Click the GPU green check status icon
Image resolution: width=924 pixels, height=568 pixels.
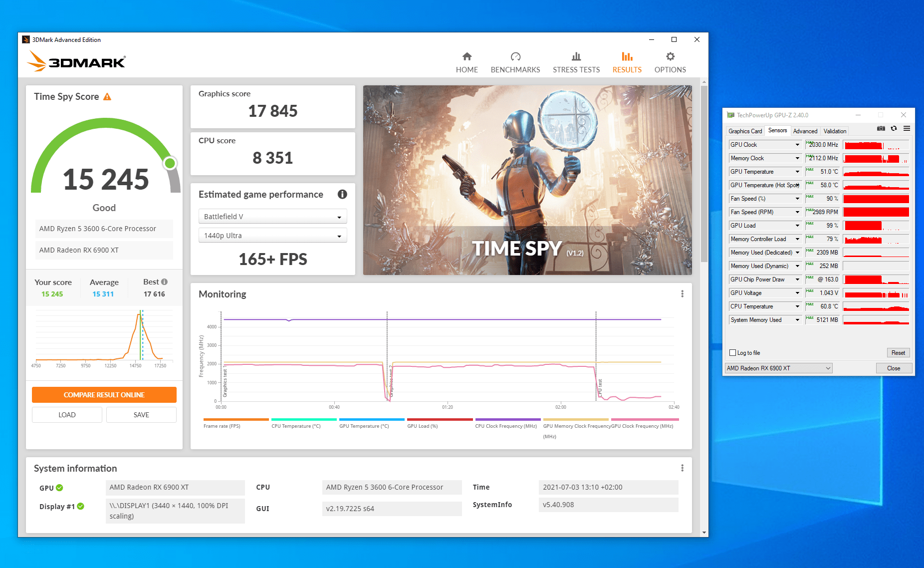(59, 488)
